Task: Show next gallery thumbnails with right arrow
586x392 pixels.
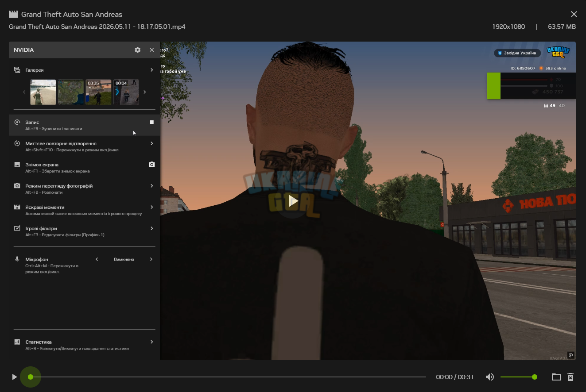Action: (x=144, y=92)
